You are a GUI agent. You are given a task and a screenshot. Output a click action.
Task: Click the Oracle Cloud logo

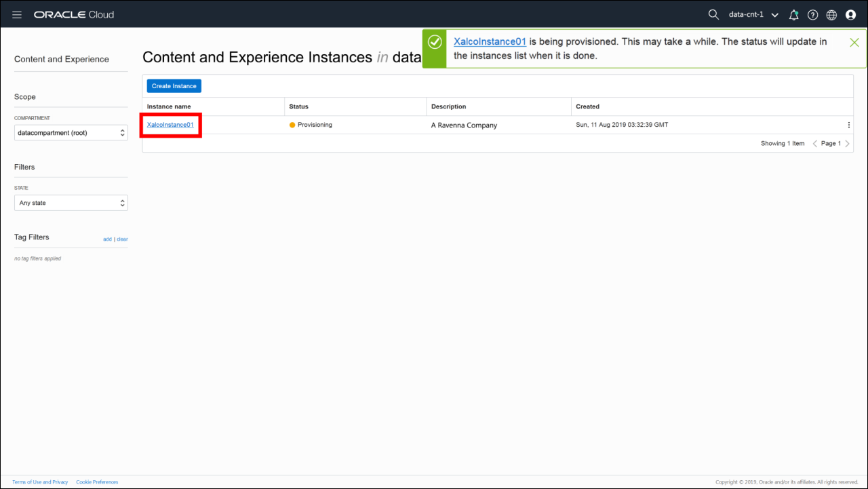tap(74, 15)
